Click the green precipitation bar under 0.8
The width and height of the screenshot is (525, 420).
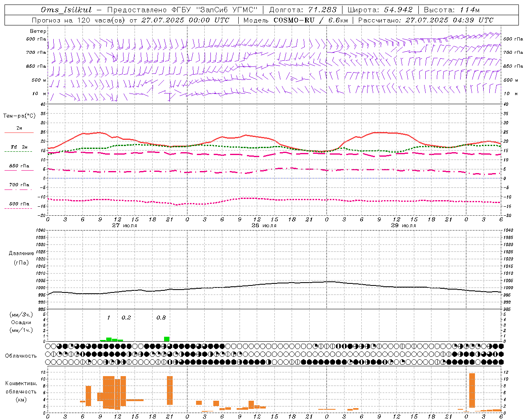(167, 339)
